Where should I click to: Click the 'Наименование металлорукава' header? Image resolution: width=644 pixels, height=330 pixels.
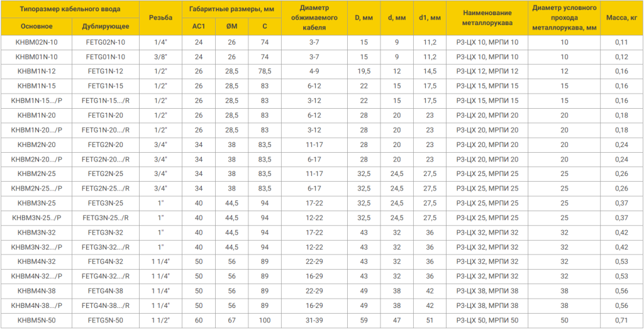pos(487,18)
